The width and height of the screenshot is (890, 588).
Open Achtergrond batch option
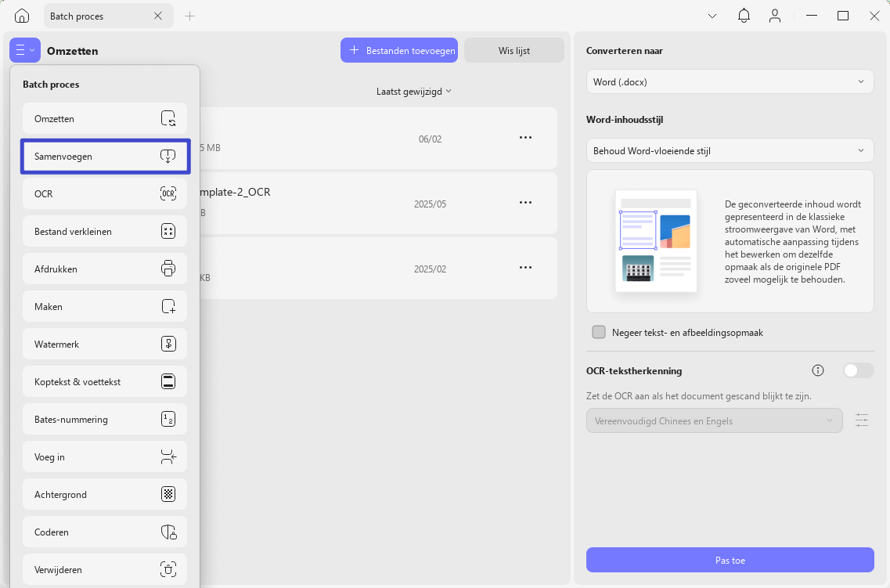point(105,494)
